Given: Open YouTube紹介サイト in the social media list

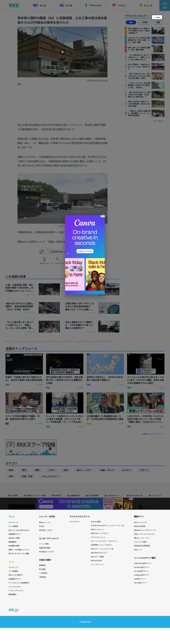Looking at the screenshot, I should (x=141, y=571).
